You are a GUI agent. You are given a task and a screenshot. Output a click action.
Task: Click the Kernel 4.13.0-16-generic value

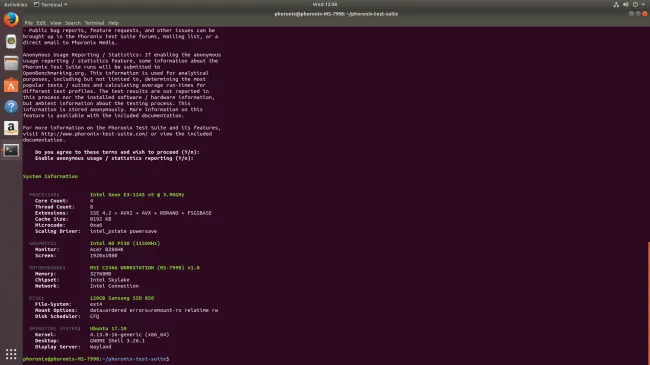pyautogui.click(x=129, y=334)
